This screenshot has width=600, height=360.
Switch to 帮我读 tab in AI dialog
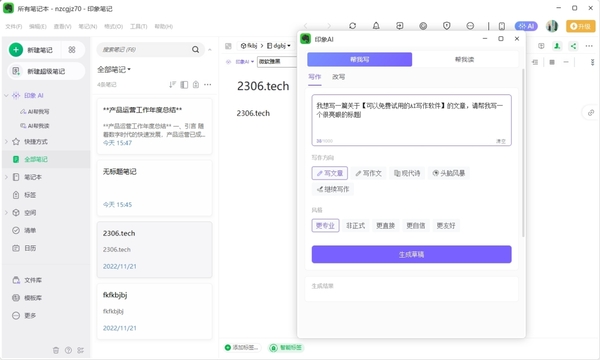coord(465,59)
